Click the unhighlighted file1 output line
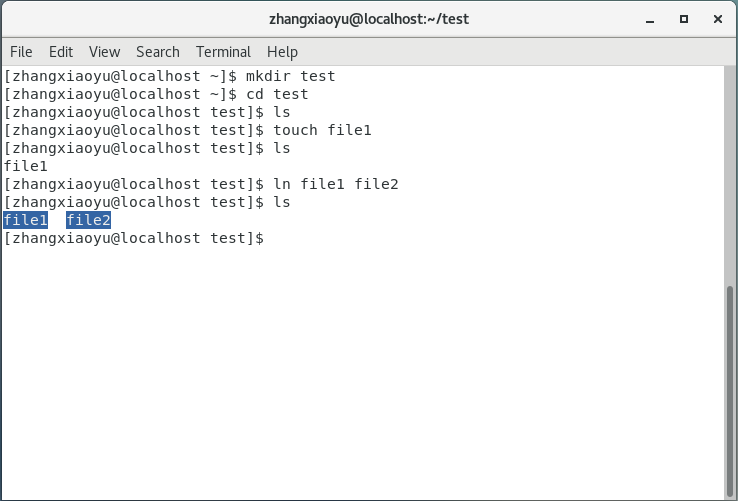This screenshot has width=738, height=501. (x=26, y=166)
